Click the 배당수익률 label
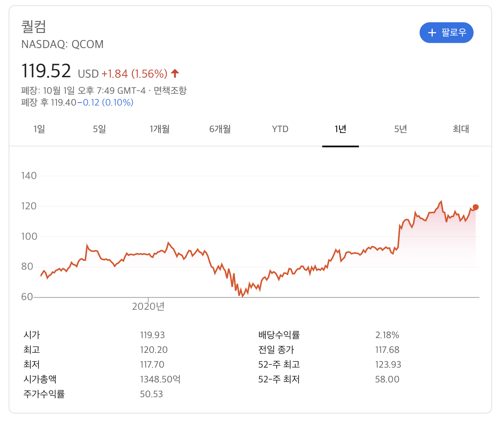Viewport: 504px width, 425px height. [x=279, y=335]
